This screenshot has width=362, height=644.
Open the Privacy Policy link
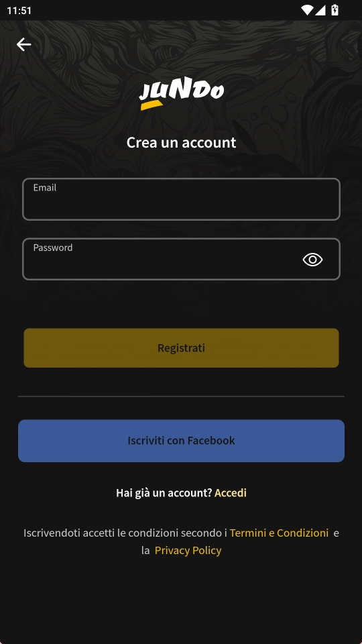pyautogui.click(x=188, y=550)
